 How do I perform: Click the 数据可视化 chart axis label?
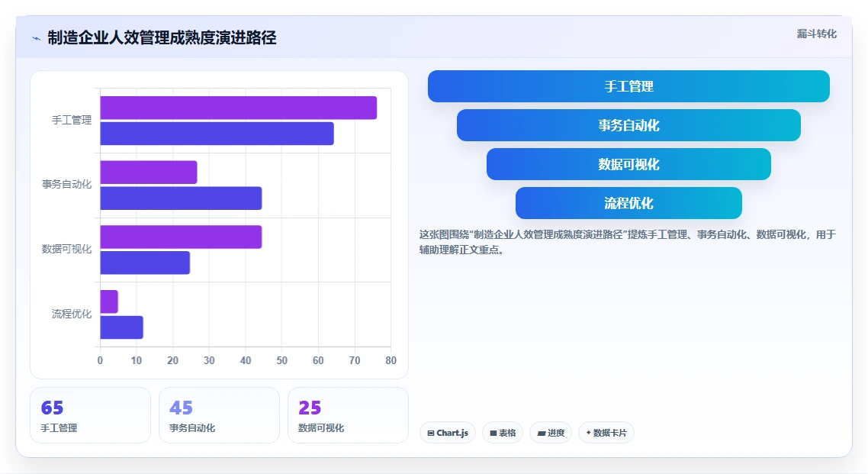click(x=67, y=249)
